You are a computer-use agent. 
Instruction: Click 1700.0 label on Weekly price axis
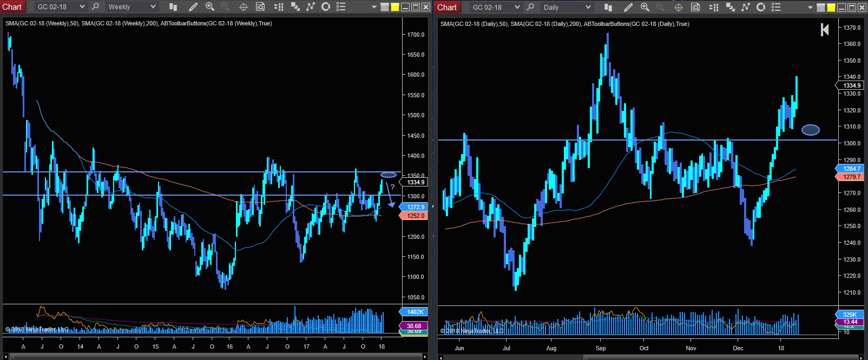click(x=416, y=35)
